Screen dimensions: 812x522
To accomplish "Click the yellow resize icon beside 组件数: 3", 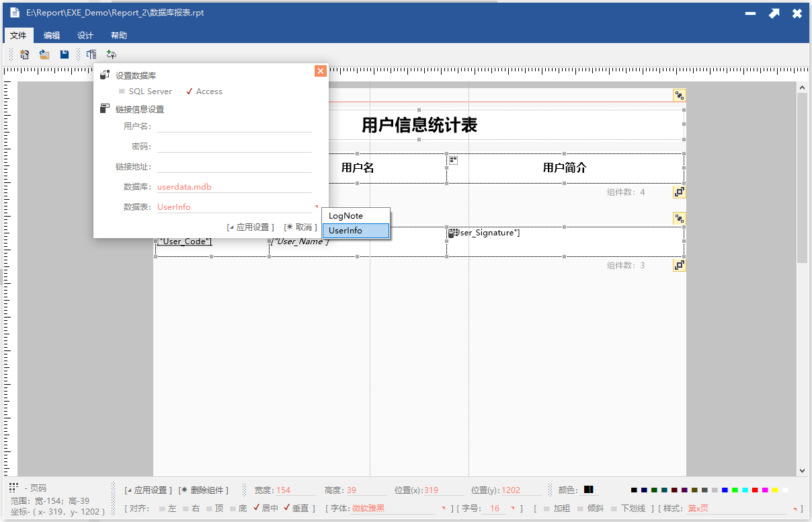I will click(x=679, y=266).
